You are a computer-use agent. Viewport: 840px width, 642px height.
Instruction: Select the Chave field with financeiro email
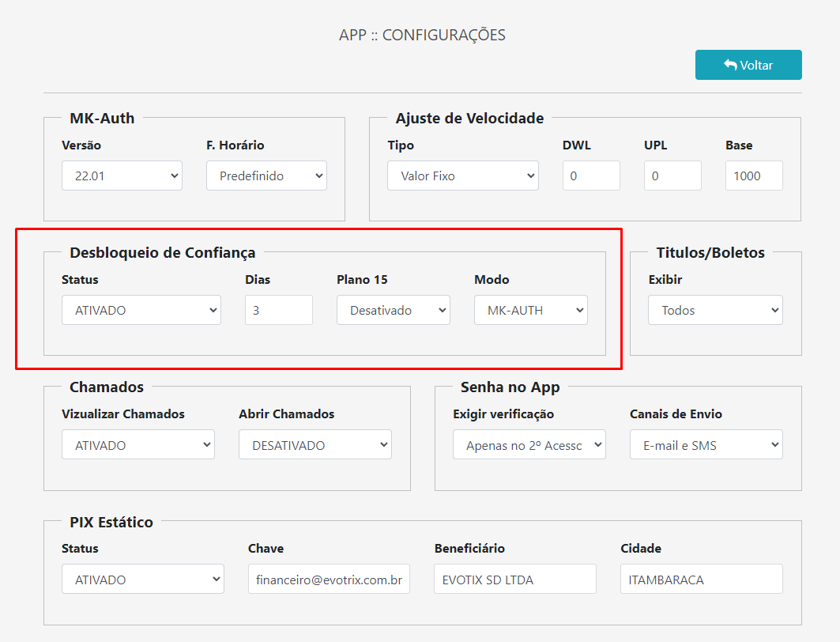click(329, 579)
